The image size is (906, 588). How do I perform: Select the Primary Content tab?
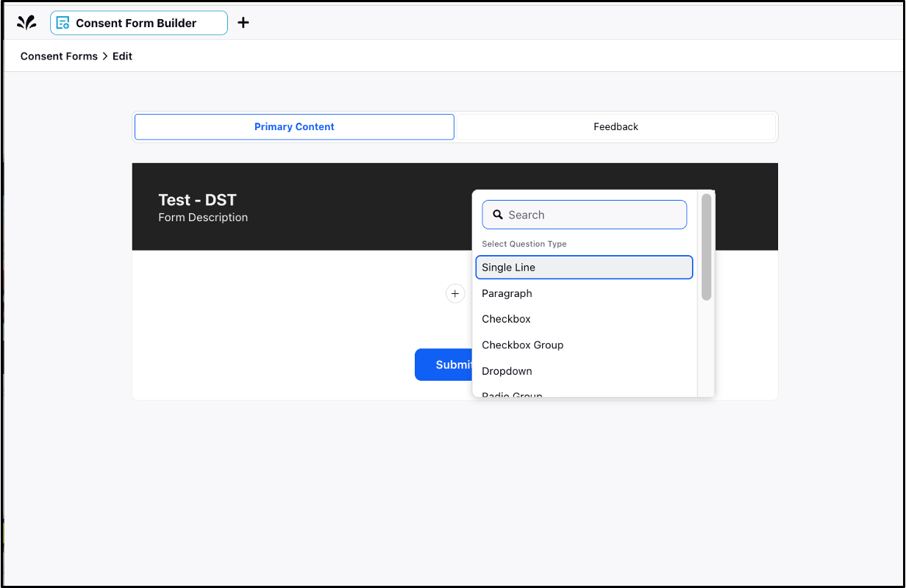pyautogui.click(x=294, y=126)
